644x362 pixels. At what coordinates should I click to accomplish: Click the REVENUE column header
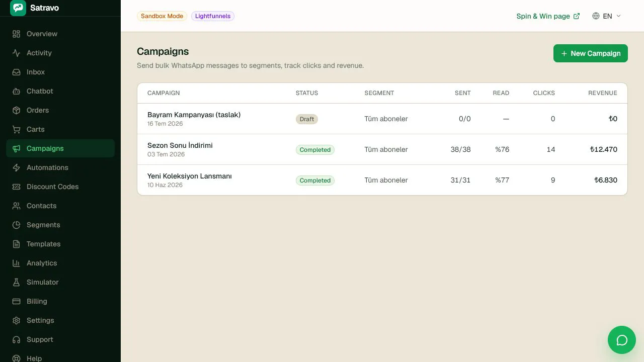point(603,93)
